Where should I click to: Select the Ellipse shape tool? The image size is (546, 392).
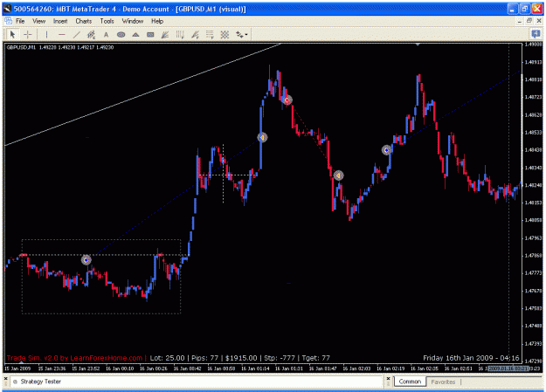[x=121, y=34]
